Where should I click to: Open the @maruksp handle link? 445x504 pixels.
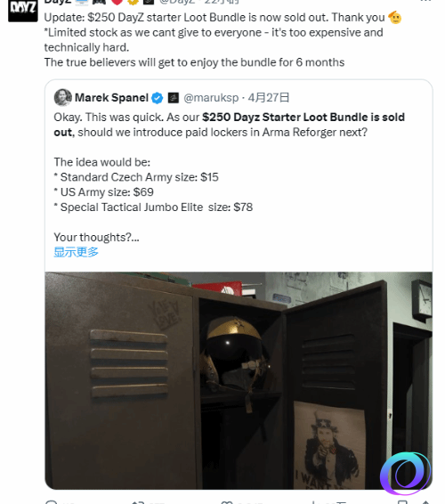(x=211, y=98)
